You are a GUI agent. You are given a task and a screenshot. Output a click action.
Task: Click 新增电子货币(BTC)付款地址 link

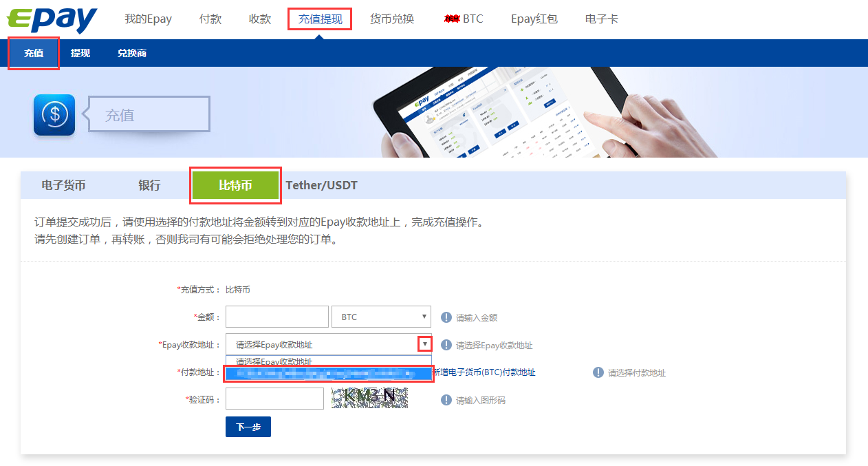point(484,372)
